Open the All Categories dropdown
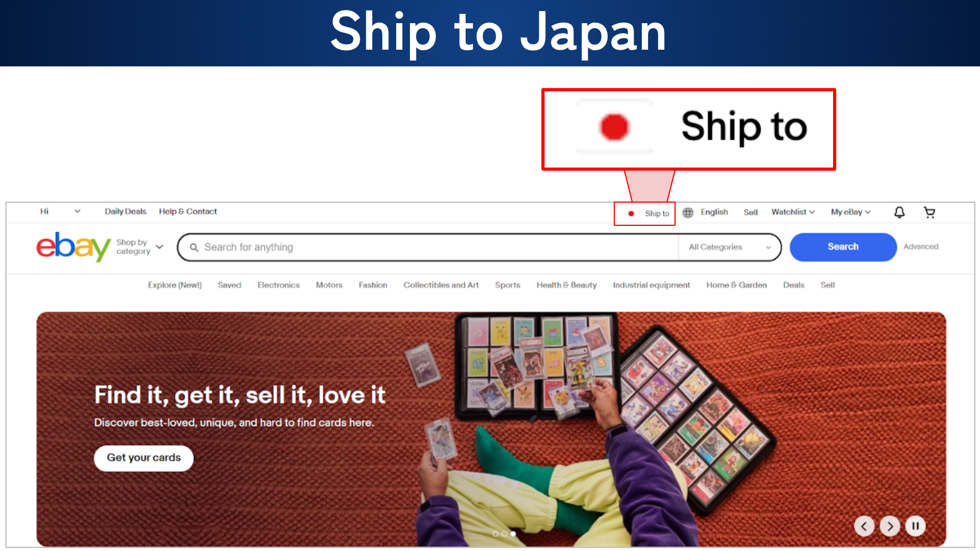This screenshot has height=551, width=980. (x=729, y=247)
